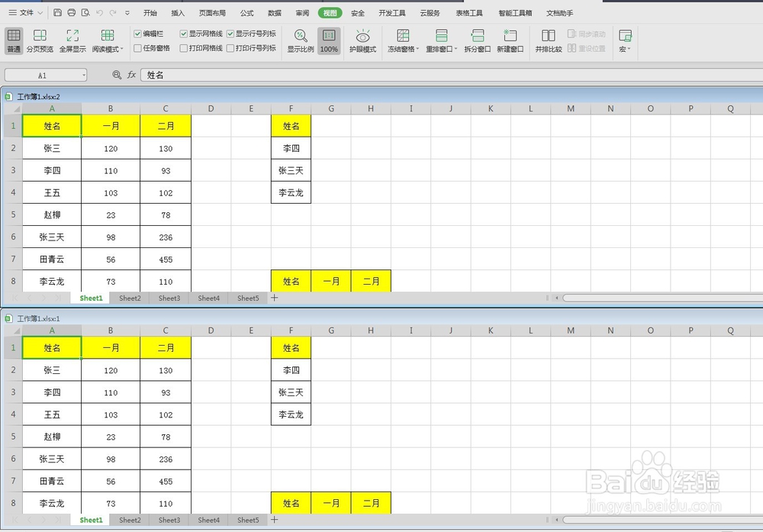
Task: Open the 插入 ribbon tab
Action: point(178,13)
